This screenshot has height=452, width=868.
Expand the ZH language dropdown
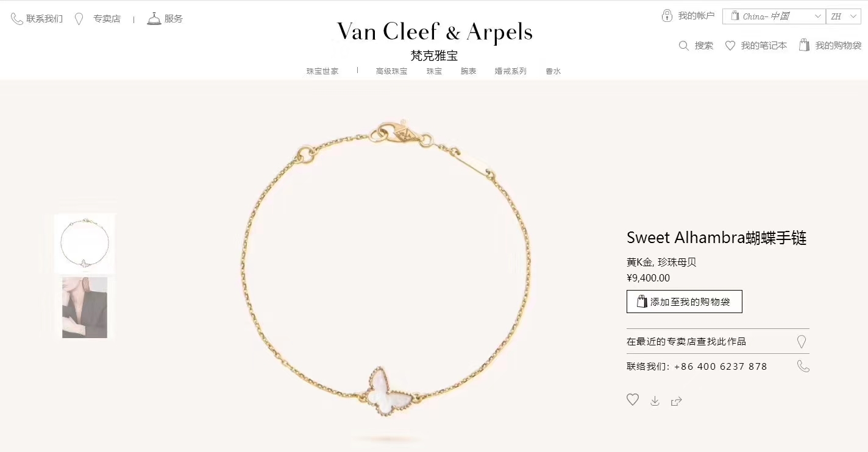pos(844,16)
